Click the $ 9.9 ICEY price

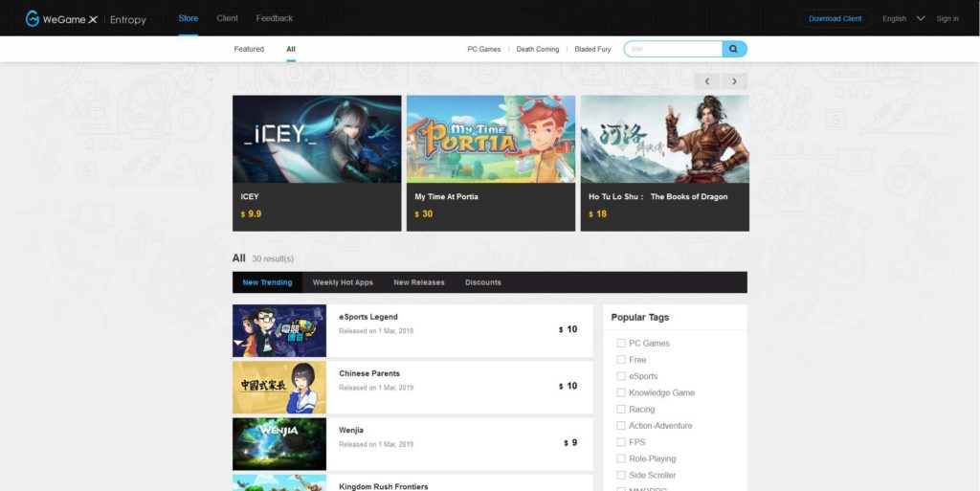(x=252, y=213)
